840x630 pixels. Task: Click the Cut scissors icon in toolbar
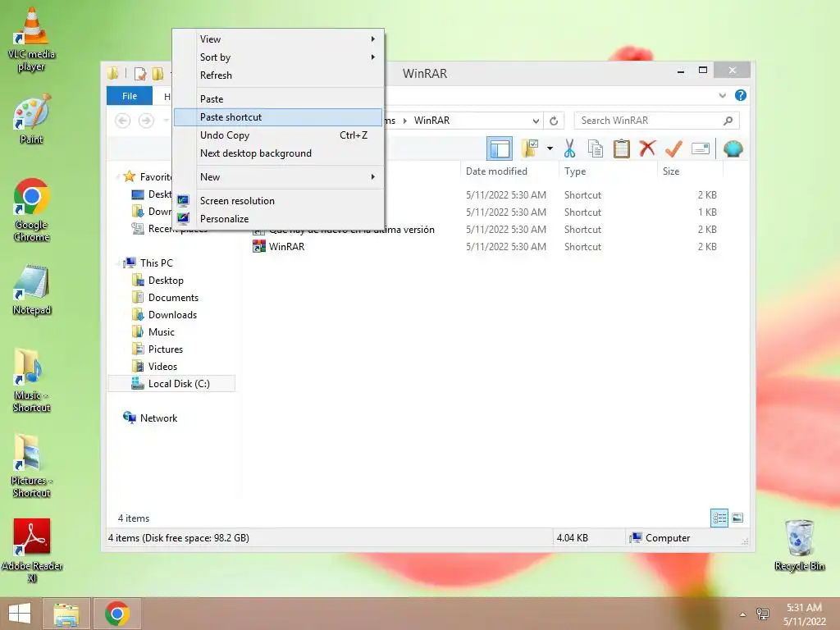pyautogui.click(x=569, y=149)
